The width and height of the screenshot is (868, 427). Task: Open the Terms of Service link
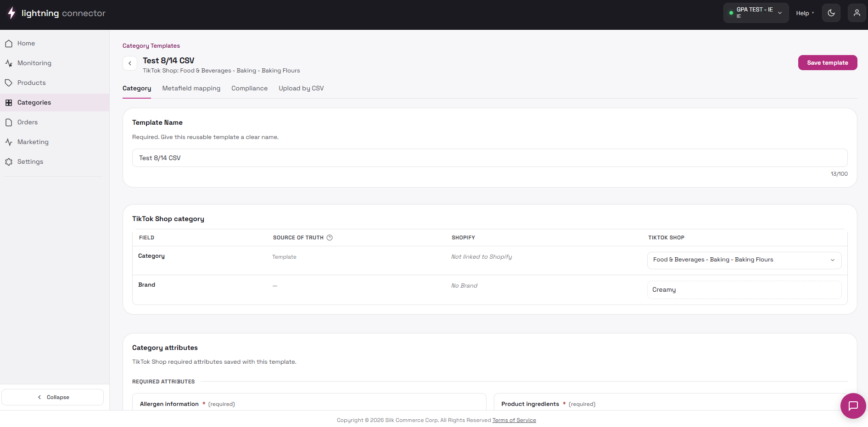pyautogui.click(x=514, y=420)
